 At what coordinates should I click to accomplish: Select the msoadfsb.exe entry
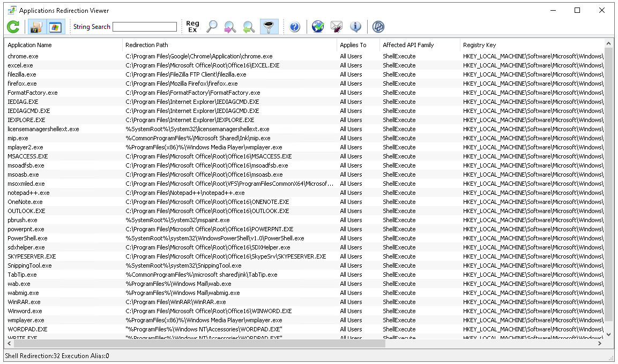point(304,165)
